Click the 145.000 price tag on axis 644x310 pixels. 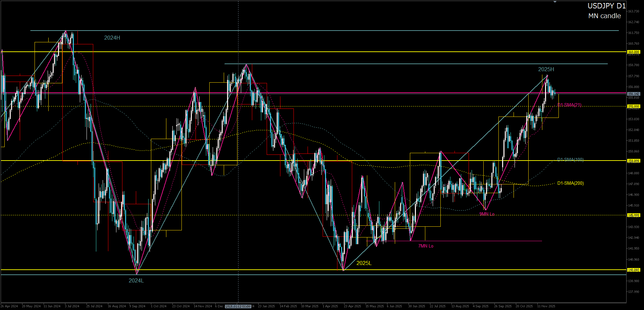(x=634, y=215)
